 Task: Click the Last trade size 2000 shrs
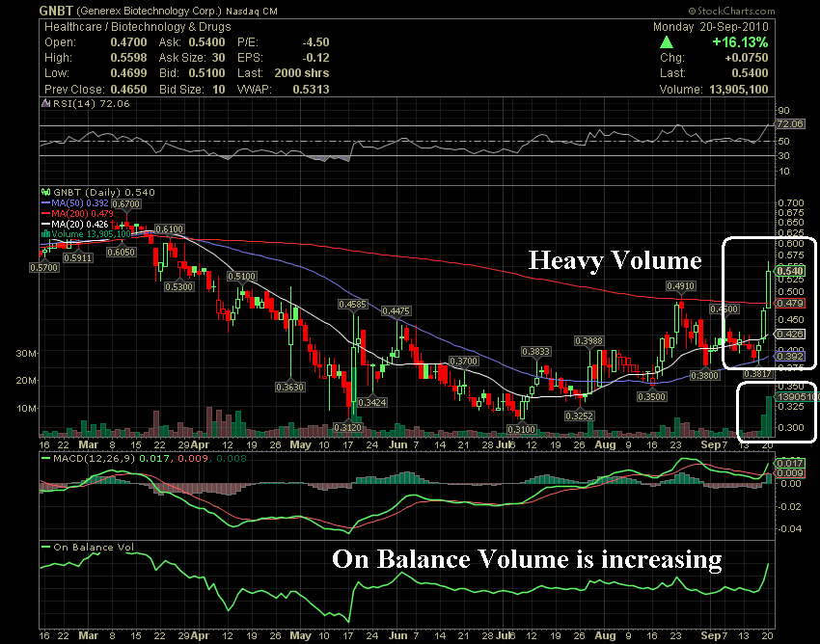coord(302,73)
